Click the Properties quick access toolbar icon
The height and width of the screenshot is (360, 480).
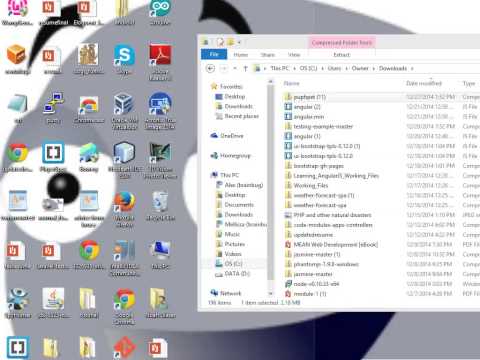point(220,42)
